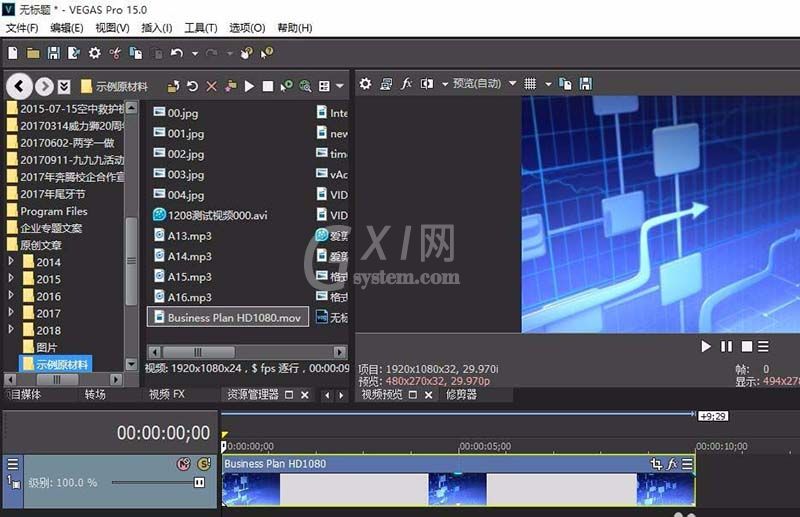Toggle split screen view in the preview
The height and width of the screenshot is (517, 800).
tap(427, 84)
